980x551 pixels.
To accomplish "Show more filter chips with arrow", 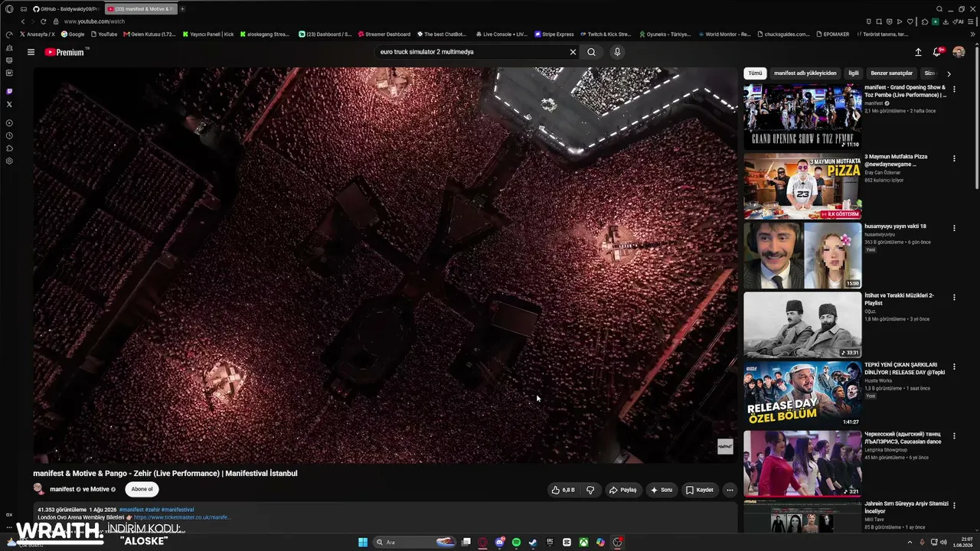I will coord(949,73).
